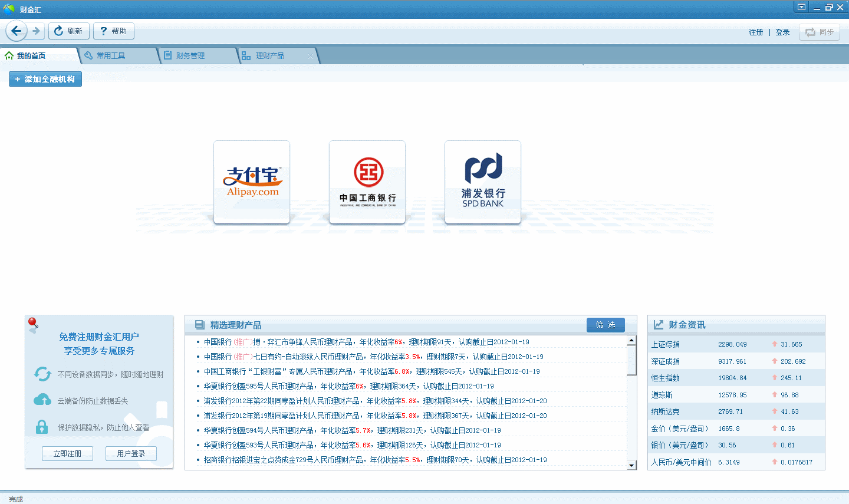Click the home icon on 我的首页 tab
This screenshot has width=849, height=504.
(9, 55)
